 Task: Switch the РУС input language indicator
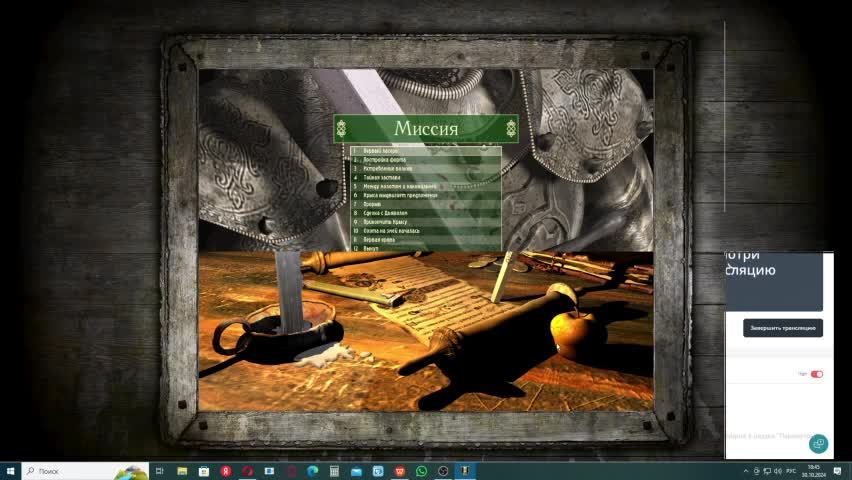(791, 471)
